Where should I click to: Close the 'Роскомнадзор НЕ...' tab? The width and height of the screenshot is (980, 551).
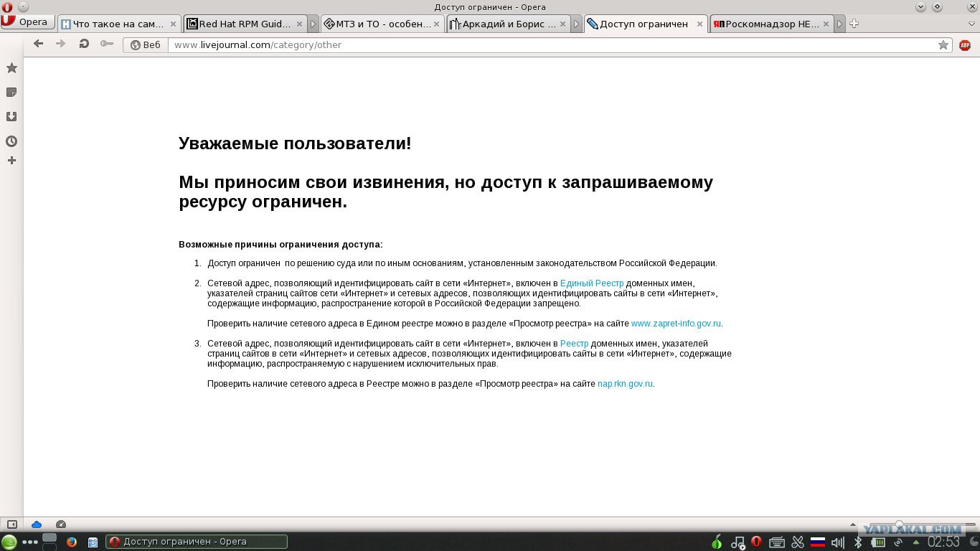tap(826, 24)
